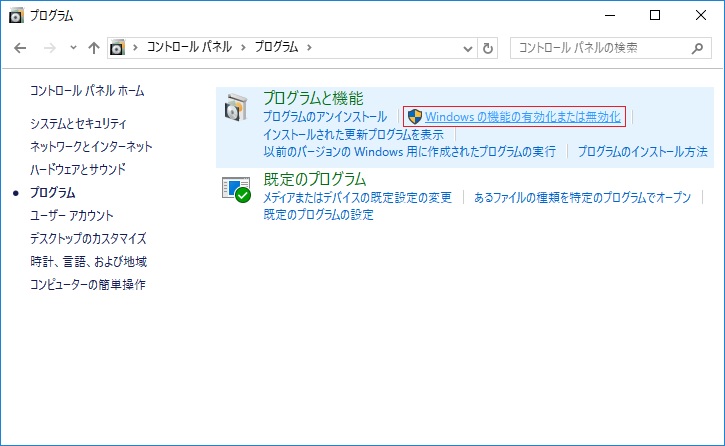Open コントロール パネル ホーム link

click(x=87, y=91)
